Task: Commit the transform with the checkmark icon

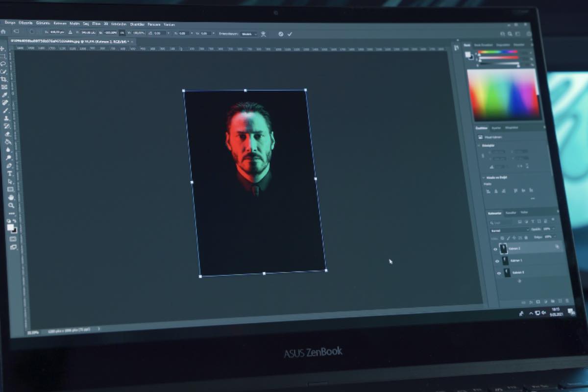Action: [x=290, y=34]
